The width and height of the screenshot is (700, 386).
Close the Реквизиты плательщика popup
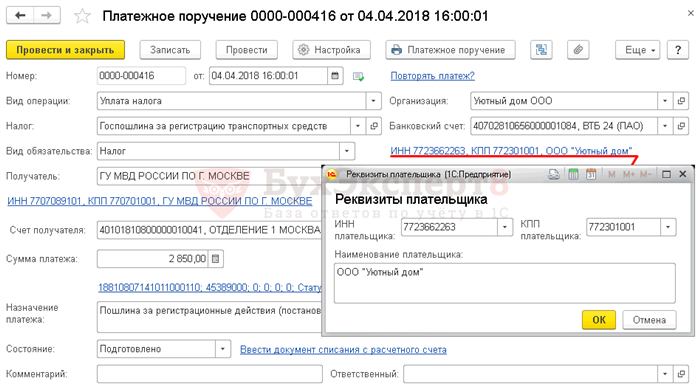(683, 174)
